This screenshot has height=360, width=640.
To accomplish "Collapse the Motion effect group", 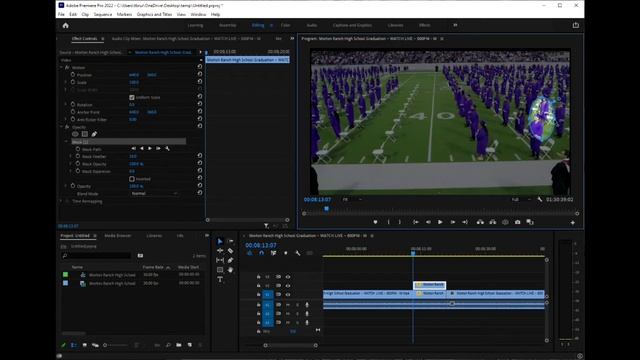I will coord(62,67).
